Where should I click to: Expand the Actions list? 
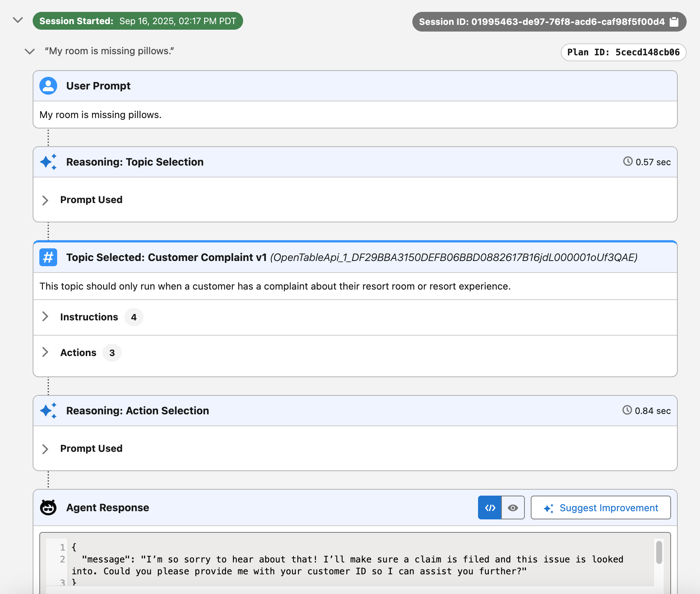(45, 352)
